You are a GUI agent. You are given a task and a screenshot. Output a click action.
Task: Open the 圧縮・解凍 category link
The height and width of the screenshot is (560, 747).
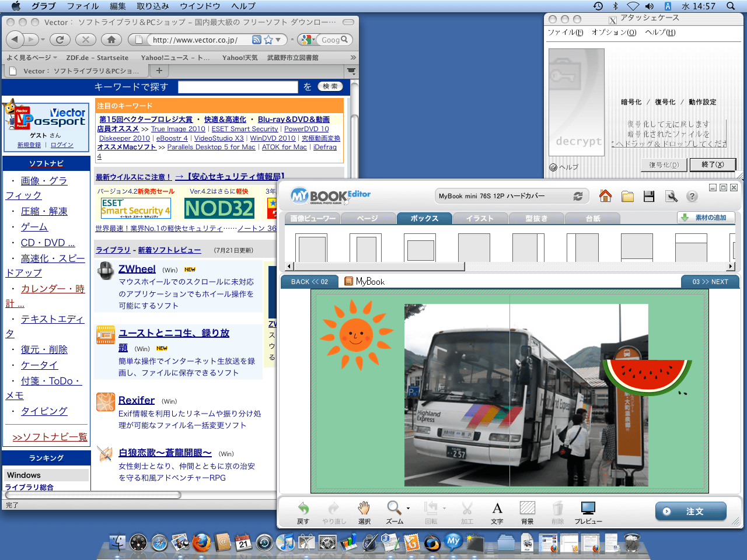44,211
